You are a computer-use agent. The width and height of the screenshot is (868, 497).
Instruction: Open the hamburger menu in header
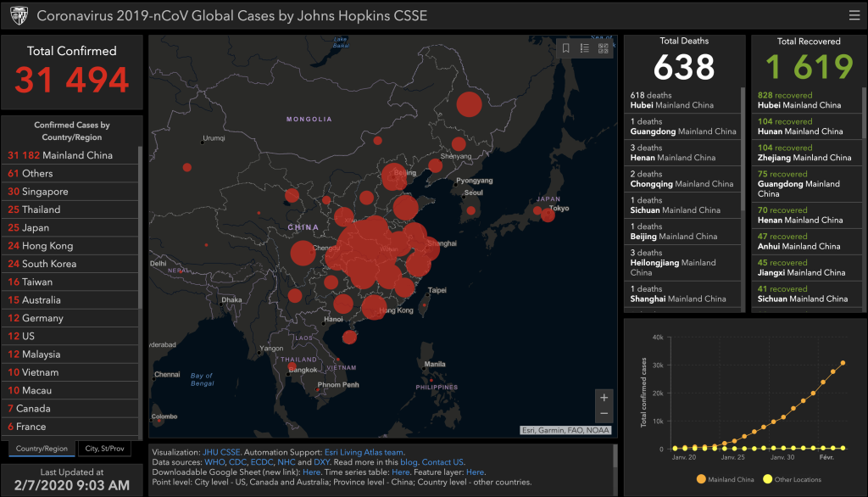[x=853, y=15]
